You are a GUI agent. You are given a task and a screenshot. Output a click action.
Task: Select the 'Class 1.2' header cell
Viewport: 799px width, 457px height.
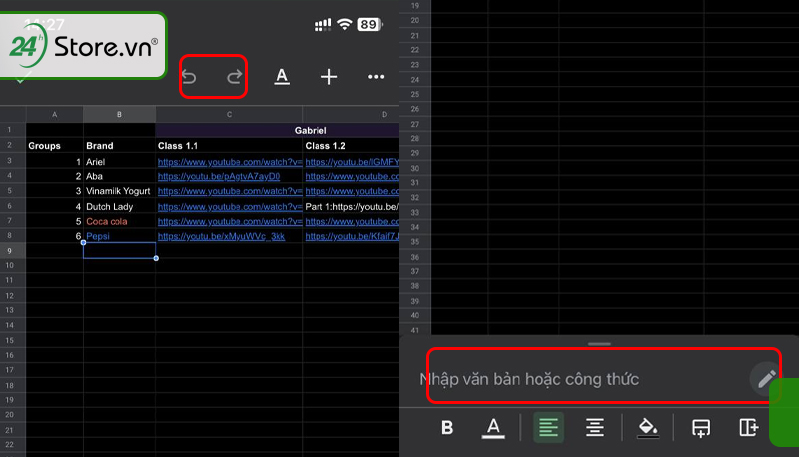coord(351,146)
